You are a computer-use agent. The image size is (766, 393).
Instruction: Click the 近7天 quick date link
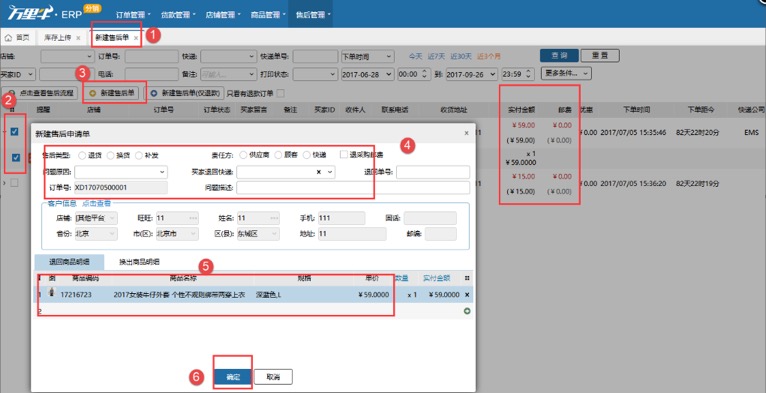pos(436,57)
